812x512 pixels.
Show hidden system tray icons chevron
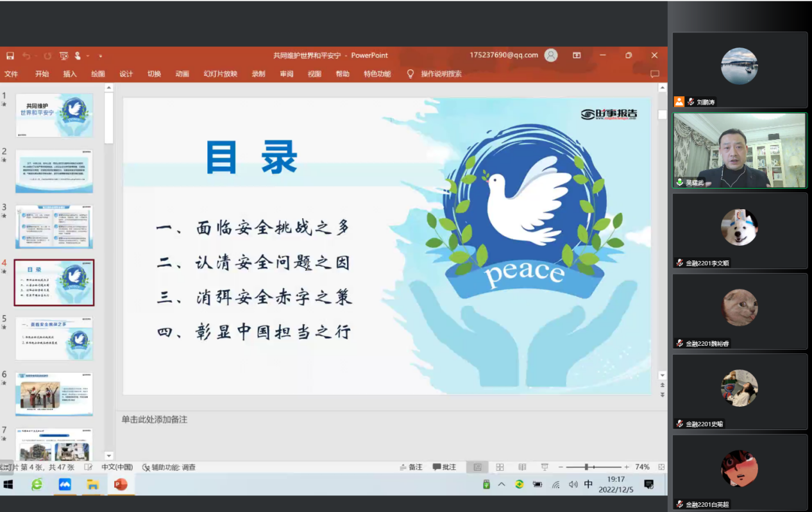coord(502,484)
